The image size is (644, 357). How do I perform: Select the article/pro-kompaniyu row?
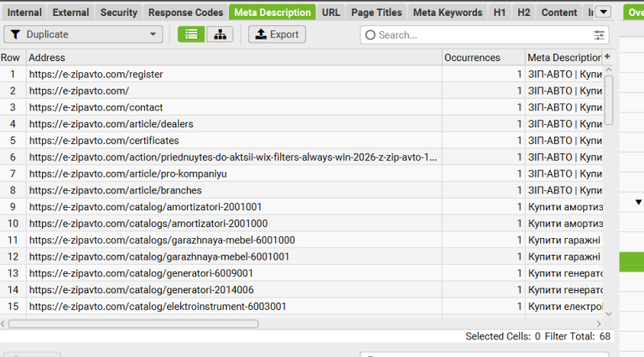(302, 174)
